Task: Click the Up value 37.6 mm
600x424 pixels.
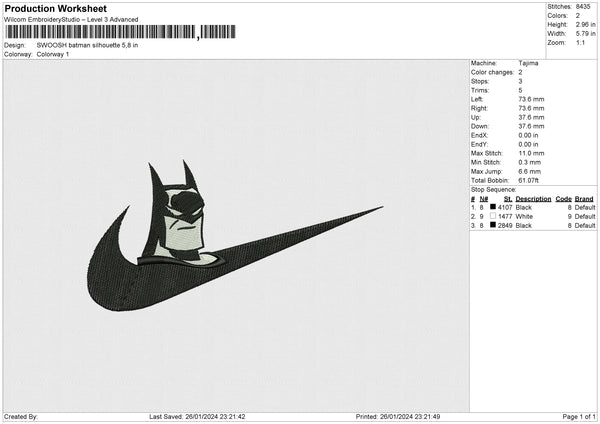Action: pos(531,117)
